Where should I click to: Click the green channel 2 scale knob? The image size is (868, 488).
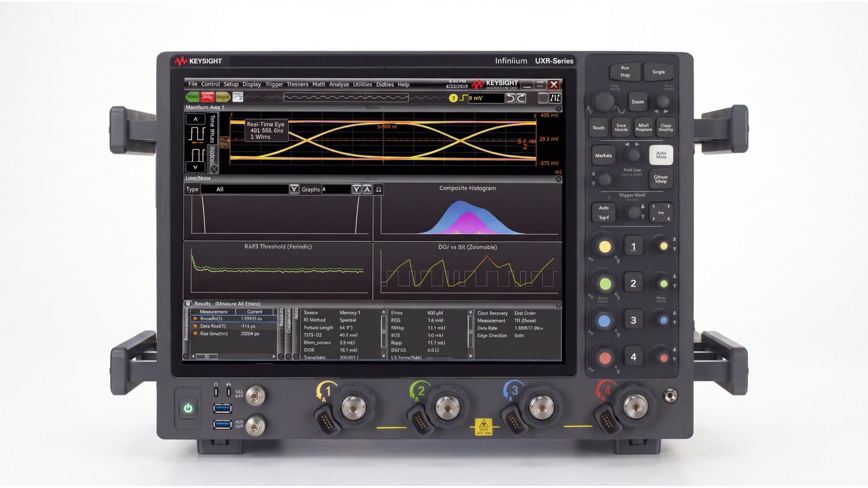click(x=604, y=284)
